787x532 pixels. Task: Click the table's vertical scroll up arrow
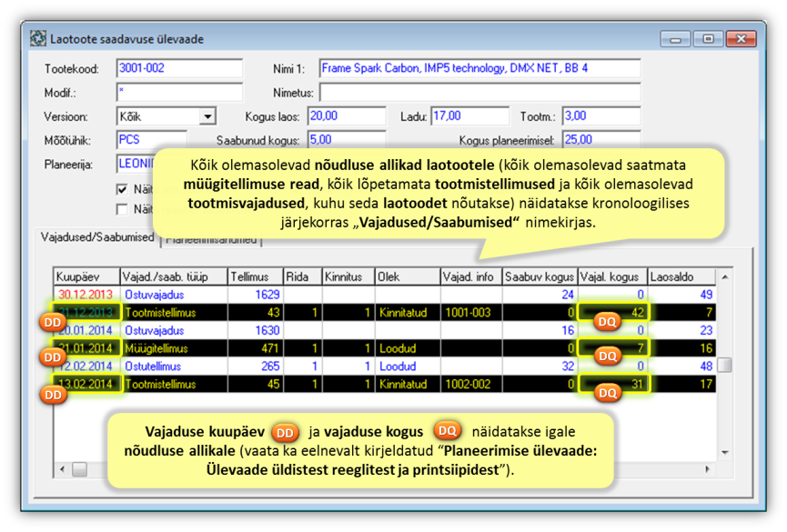725,277
